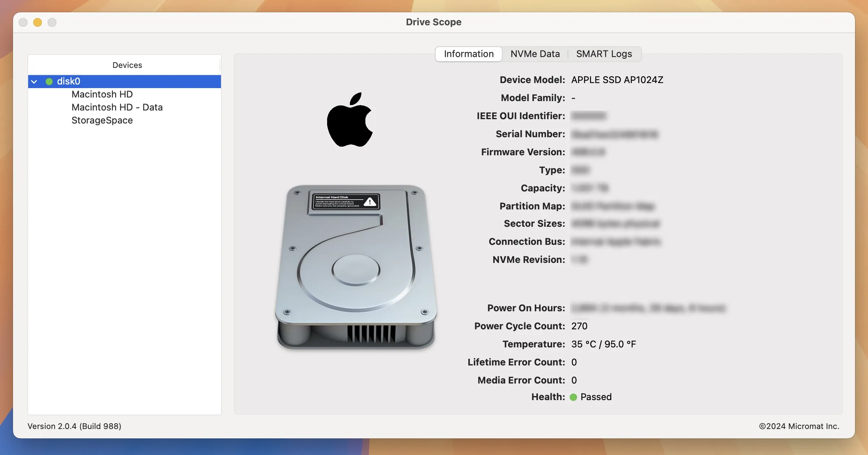868x455 pixels.
Task: Click the Connection Bus label
Action: click(527, 242)
